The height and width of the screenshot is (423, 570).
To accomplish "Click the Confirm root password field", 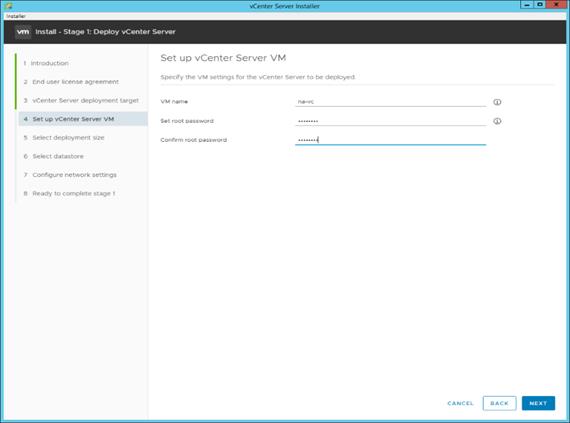I will pos(390,140).
